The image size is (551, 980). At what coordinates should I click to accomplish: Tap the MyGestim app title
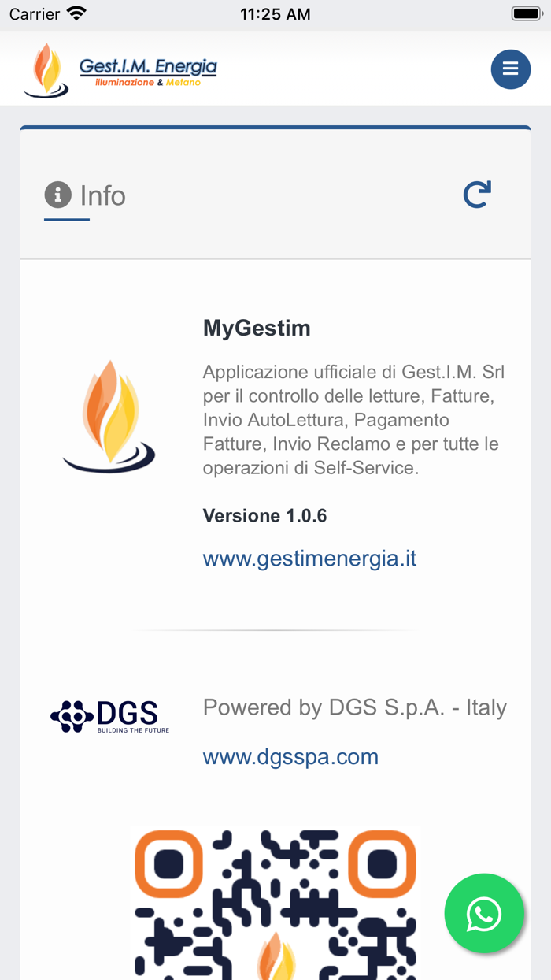[x=257, y=328]
